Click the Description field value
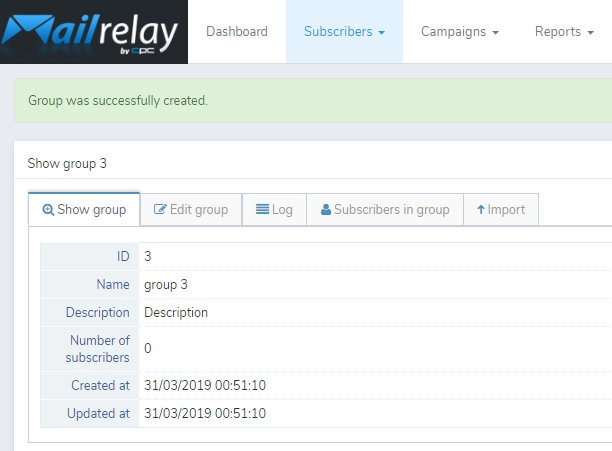Image resolution: width=612 pixels, height=451 pixels. (x=176, y=313)
